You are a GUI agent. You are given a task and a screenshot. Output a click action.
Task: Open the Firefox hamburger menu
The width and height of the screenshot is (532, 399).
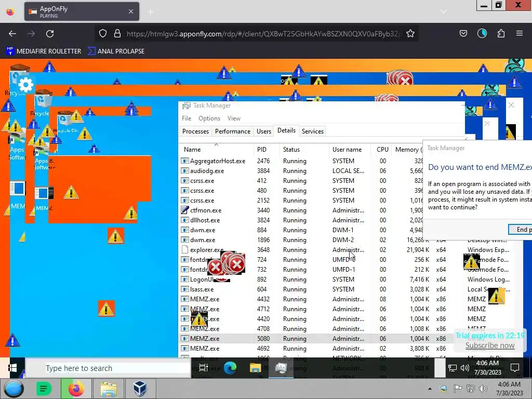click(x=520, y=33)
